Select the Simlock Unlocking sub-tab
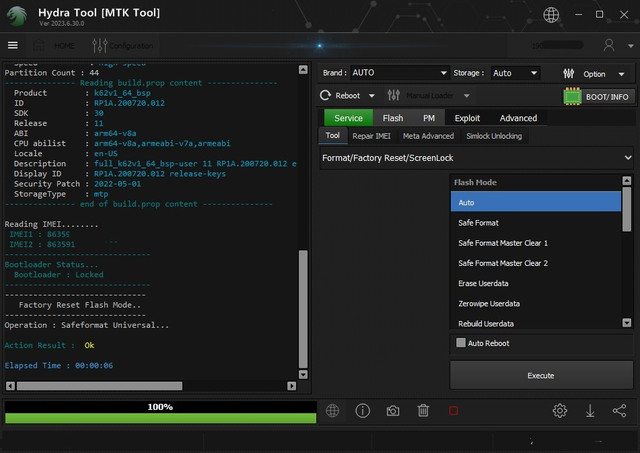The image size is (640, 453). (494, 136)
